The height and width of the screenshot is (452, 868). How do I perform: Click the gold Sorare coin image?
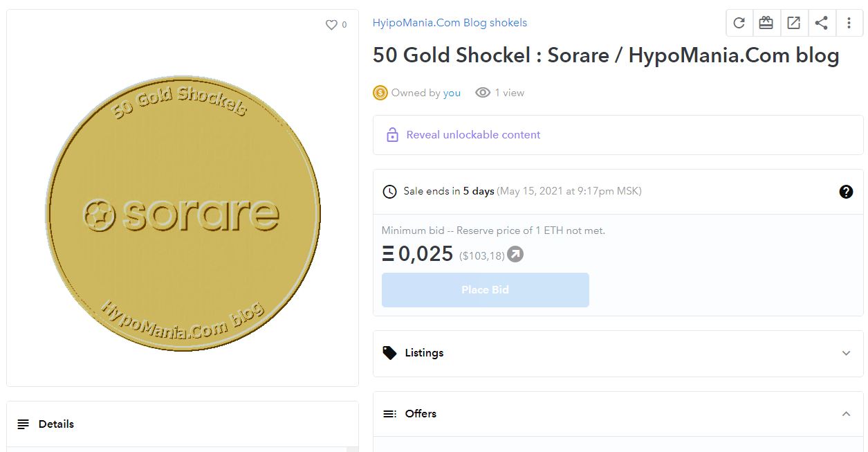(183, 213)
